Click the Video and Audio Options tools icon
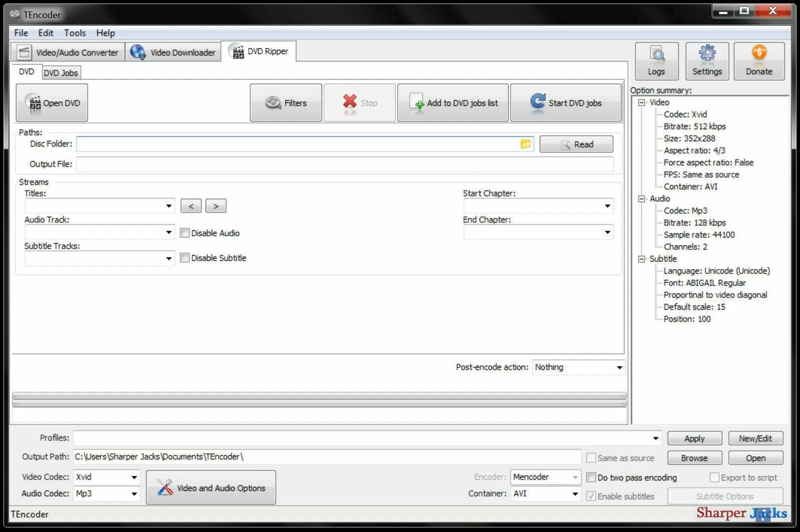 165,487
